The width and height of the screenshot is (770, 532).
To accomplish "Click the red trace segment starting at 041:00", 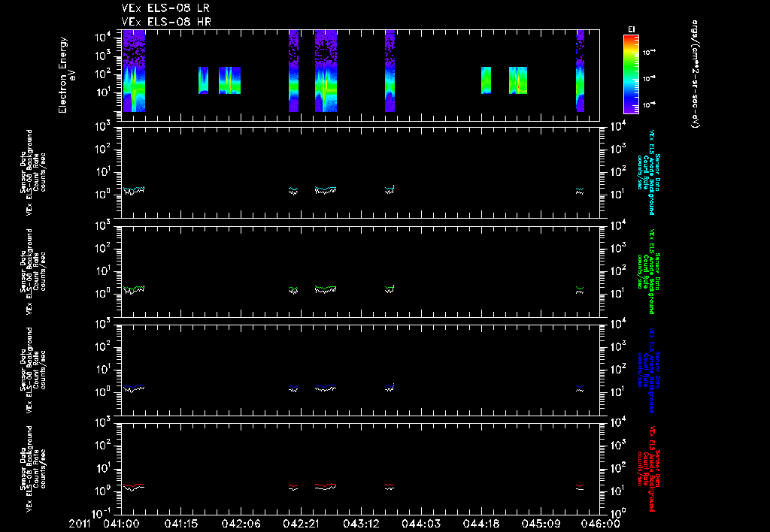I will click(134, 485).
